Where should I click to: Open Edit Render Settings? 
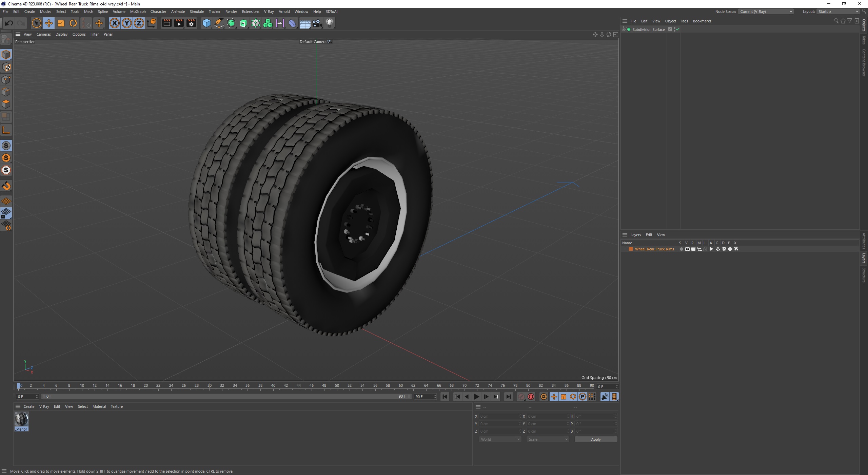(x=191, y=23)
